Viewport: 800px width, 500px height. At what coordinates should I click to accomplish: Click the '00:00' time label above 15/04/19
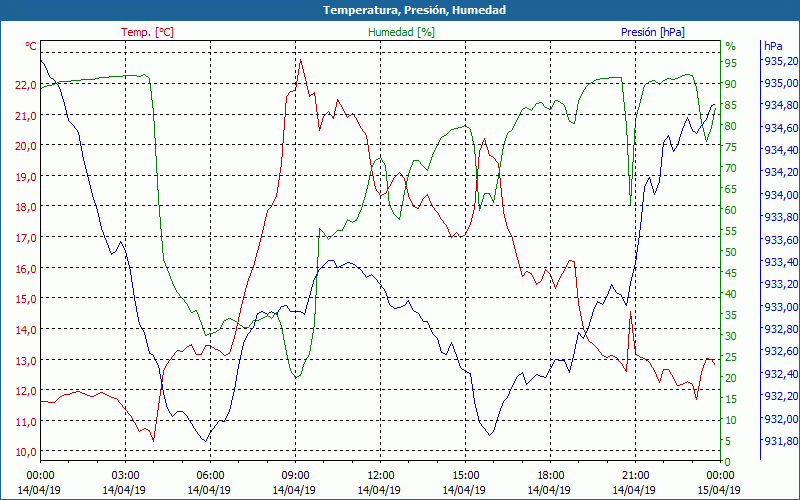pyautogui.click(x=720, y=476)
